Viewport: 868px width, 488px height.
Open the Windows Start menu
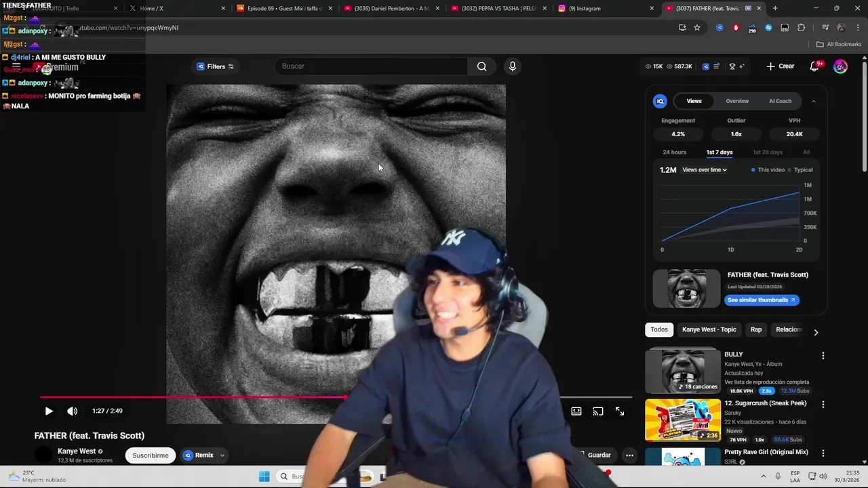point(264,476)
